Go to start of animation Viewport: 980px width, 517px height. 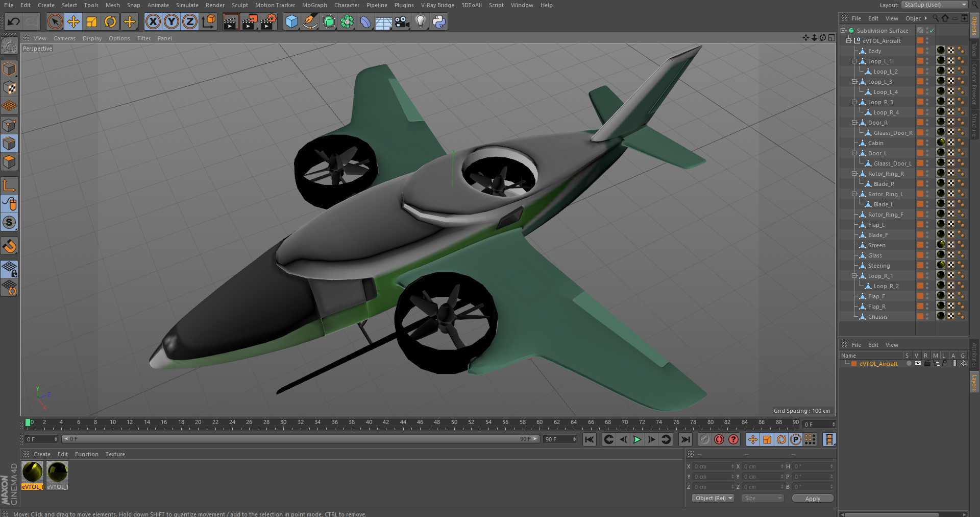[x=589, y=439]
